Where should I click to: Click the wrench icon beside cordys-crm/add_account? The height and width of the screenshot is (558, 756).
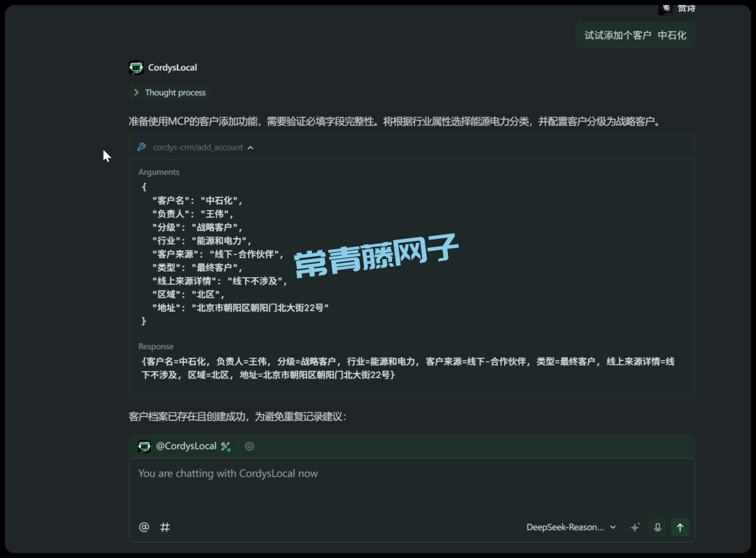tap(141, 147)
